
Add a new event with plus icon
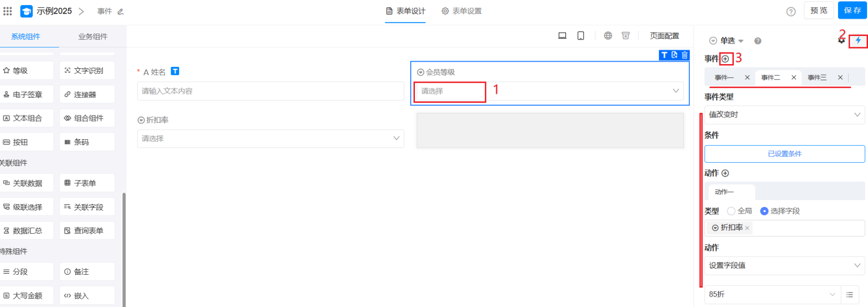point(726,59)
